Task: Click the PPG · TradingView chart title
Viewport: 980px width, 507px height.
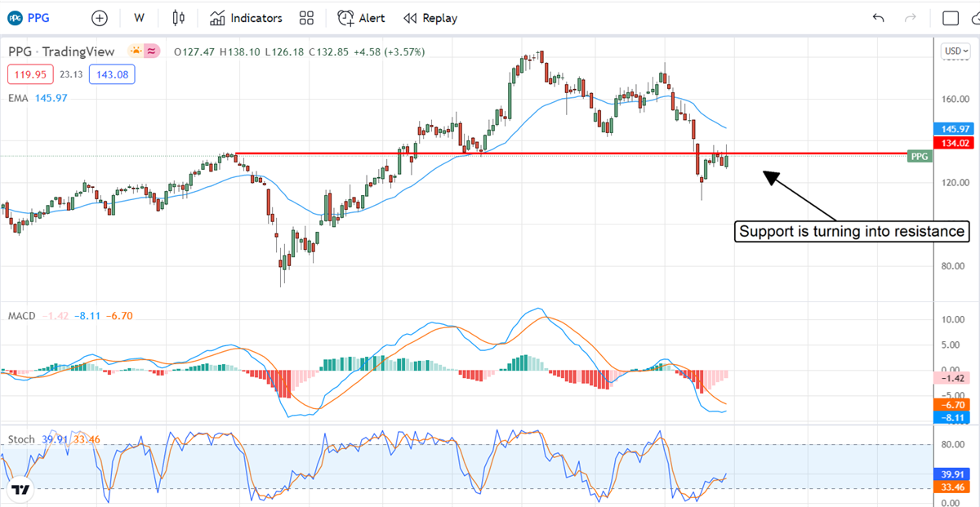Action: [61, 51]
